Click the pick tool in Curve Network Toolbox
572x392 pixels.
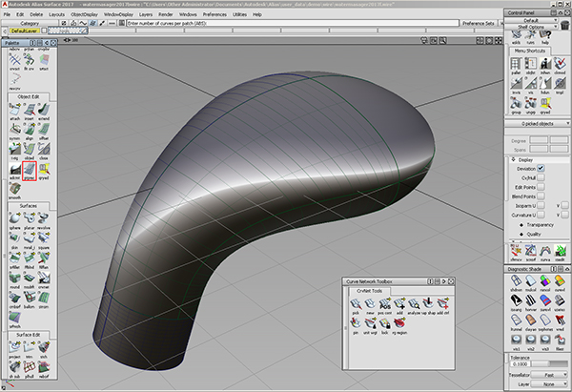pyautogui.click(x=357, y=304)
